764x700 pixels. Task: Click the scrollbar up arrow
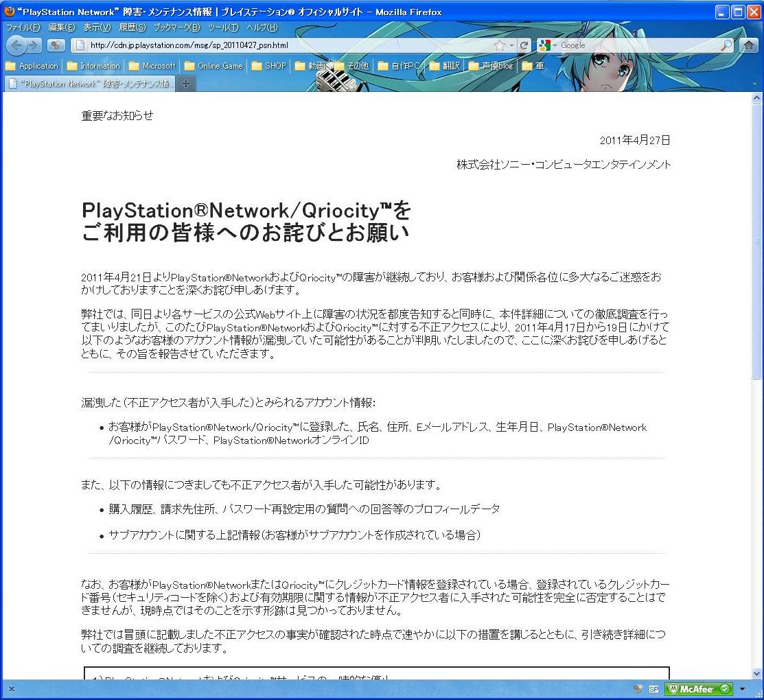tap(756, 98)
